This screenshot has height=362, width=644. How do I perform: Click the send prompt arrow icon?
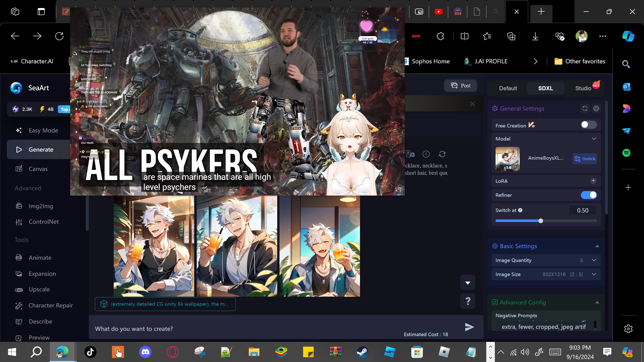469,327
